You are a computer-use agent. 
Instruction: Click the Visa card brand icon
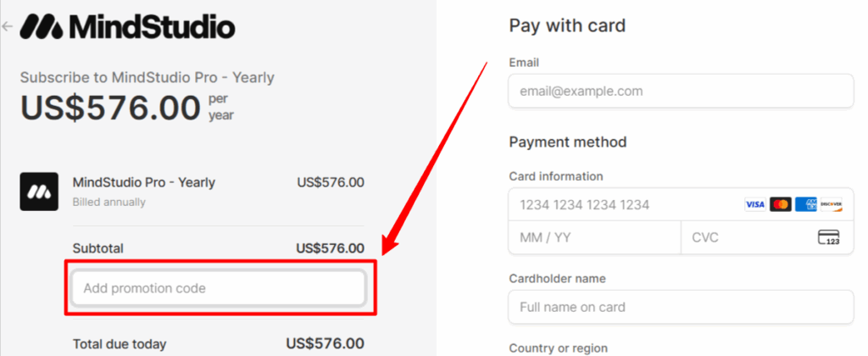point(754,204)
